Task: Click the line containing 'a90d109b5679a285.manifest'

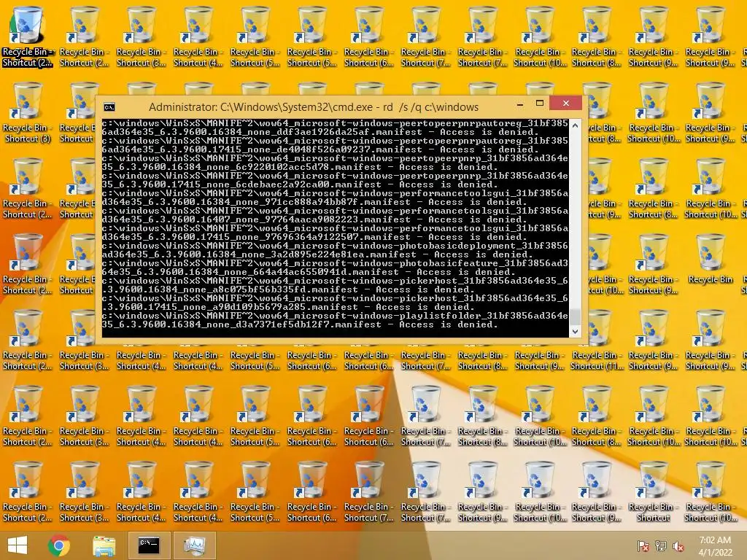Action: tap(288, 307)
